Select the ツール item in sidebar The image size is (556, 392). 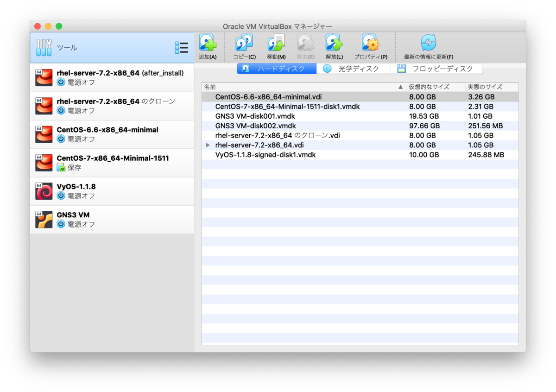[112, 48]
